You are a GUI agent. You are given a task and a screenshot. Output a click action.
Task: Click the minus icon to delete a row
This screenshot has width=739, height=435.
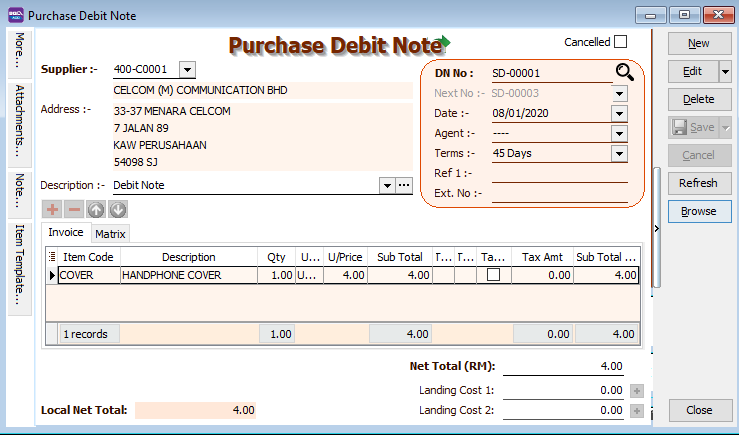tap(74, 210)
